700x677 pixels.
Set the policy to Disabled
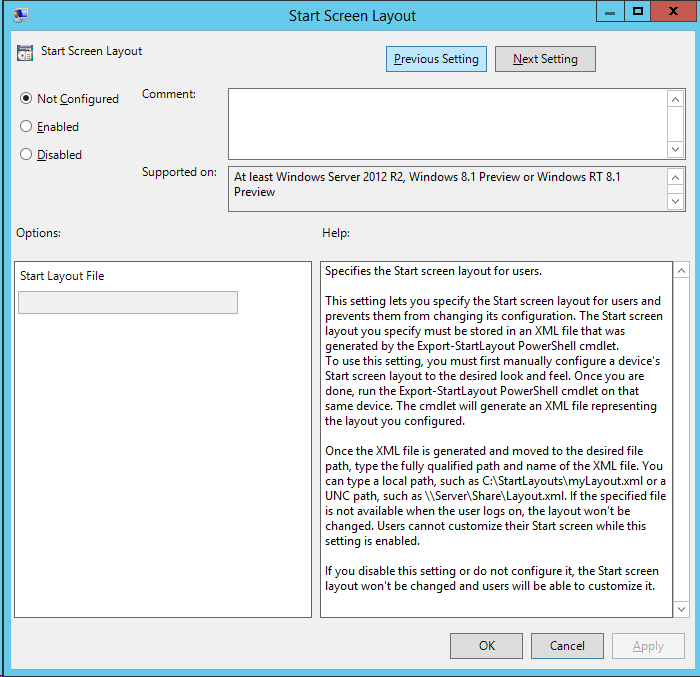[27, 155]
